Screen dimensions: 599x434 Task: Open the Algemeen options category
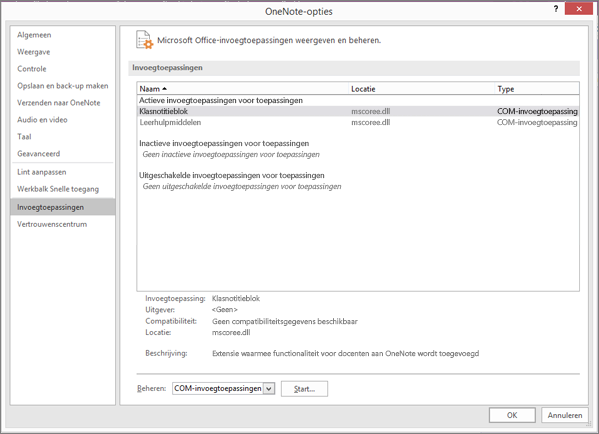(x=34, y=35)
